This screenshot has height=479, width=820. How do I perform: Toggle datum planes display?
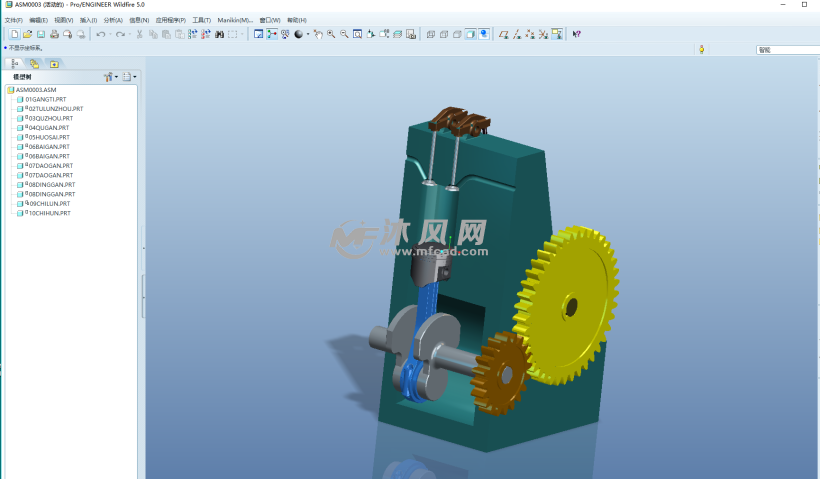(x=504, y=34)
